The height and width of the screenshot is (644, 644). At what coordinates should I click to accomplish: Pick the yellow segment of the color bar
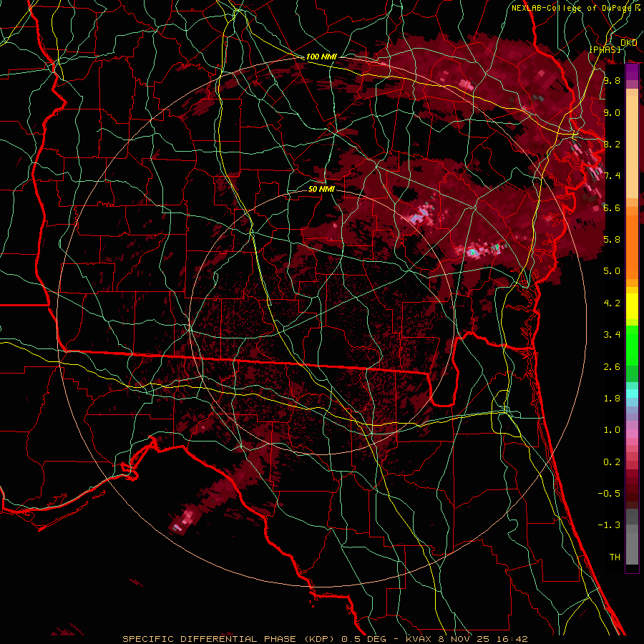pos(632,306)
